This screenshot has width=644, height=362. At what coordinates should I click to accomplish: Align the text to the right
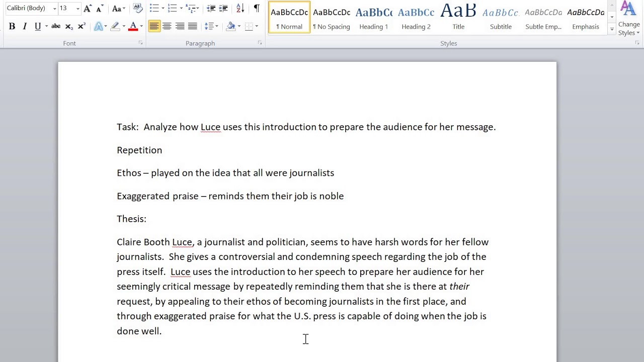point(180,26)
